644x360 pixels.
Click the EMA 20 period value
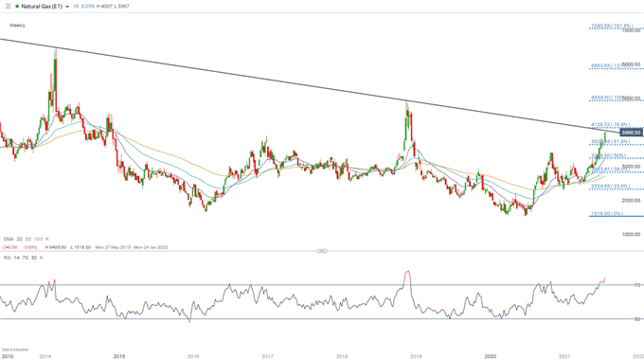[x=19, y=239]
